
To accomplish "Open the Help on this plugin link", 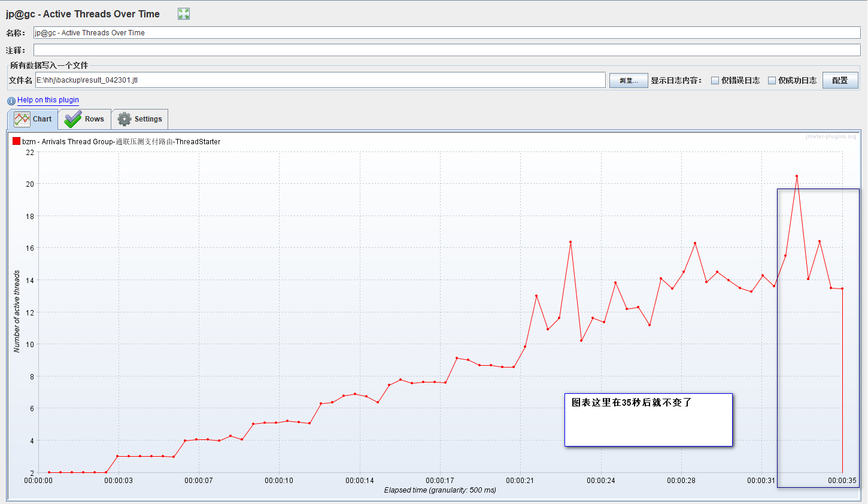I will tap(48, 100).
